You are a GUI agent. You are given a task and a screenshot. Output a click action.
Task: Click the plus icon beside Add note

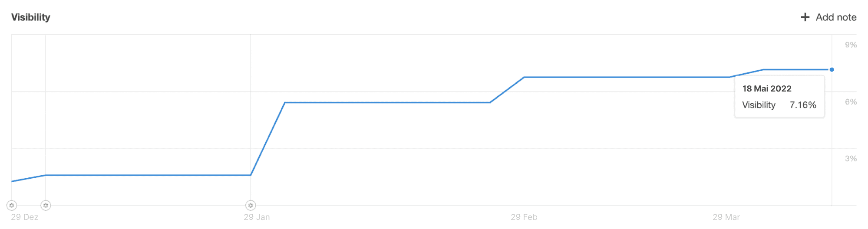[x=805, y=17]
